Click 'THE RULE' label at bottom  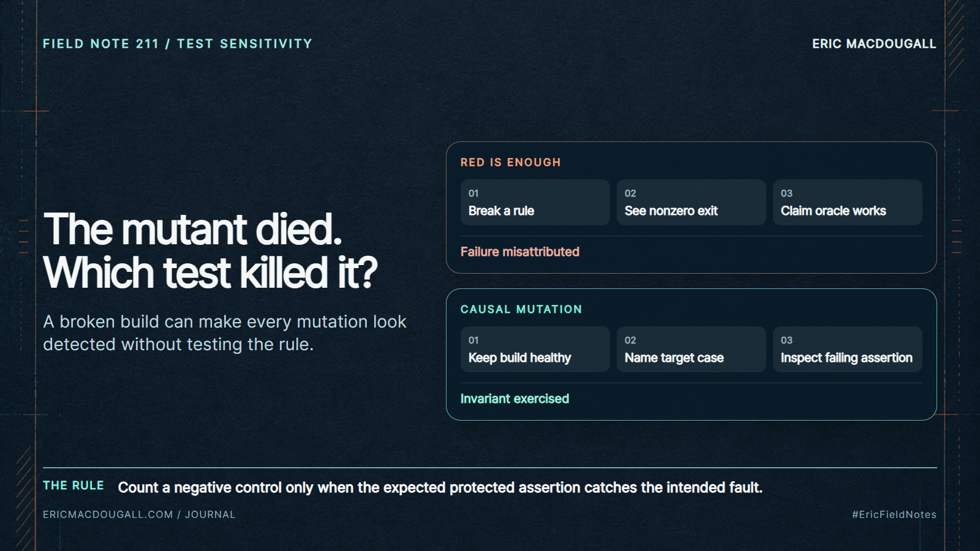73,485
